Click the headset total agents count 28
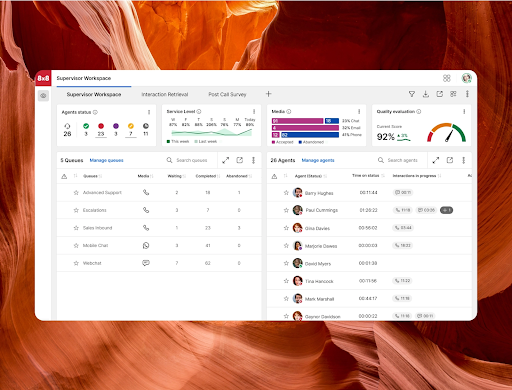Screen dimensions: 512x390 tap(67, 130)
